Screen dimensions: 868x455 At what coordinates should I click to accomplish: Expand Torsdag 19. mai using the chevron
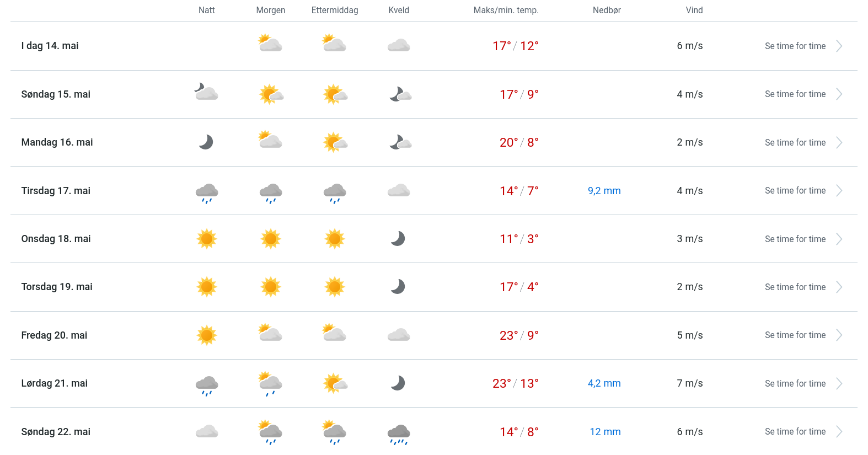tap(839, 287)
